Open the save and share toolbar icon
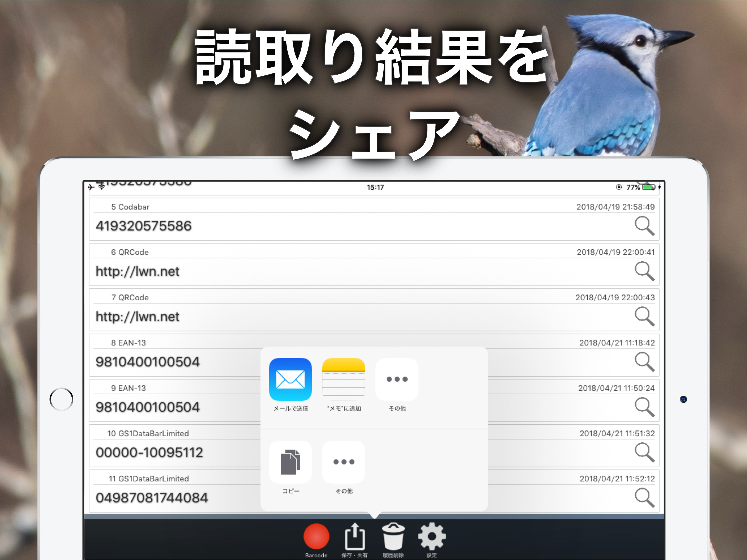This screenshot has width=747, height=560. 355,536
